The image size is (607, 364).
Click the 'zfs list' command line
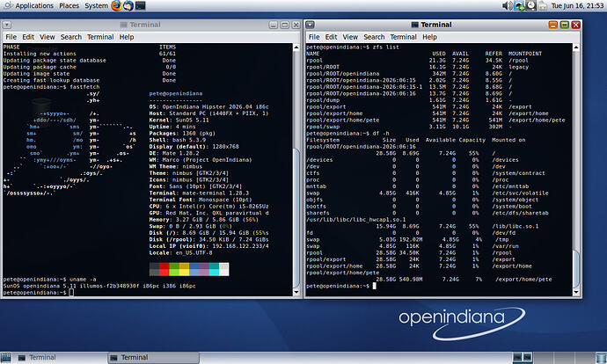pyautogui.click(x=353, y=47)
